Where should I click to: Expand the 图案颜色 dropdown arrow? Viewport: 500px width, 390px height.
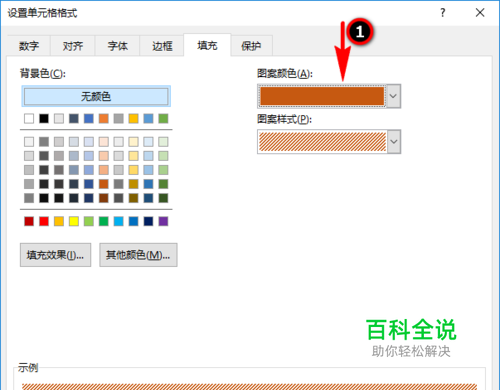coord(393,96)
